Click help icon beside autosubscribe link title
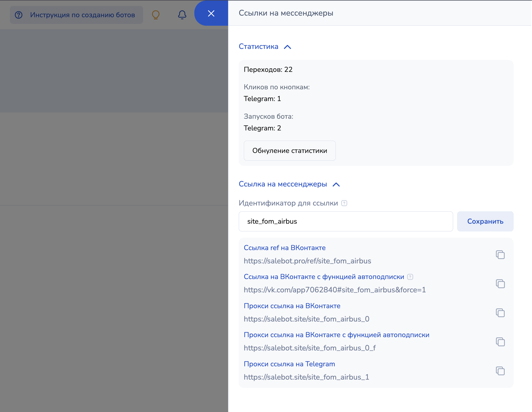 pos(410,277)
